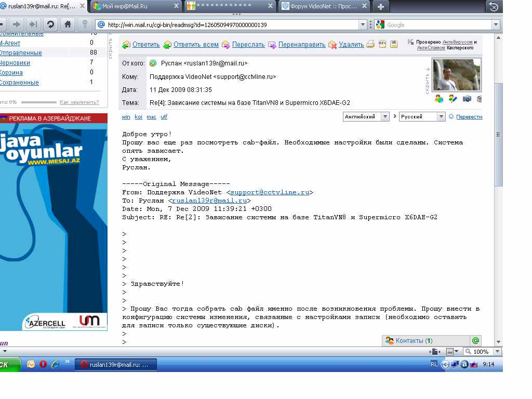Screen dimensions: 532x399
Task: Open a new tab with plus button
Action: pyautogui.click(x=381, y=6)
